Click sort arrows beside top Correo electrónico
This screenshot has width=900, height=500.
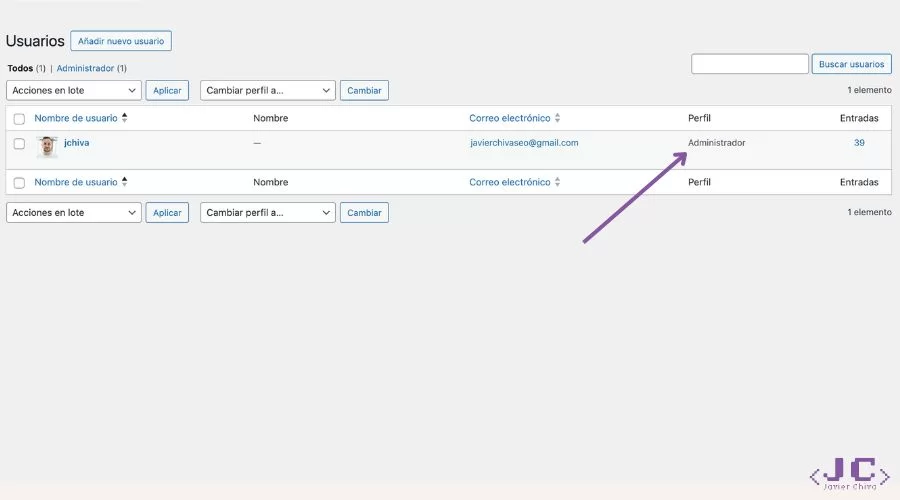point(558,118)
